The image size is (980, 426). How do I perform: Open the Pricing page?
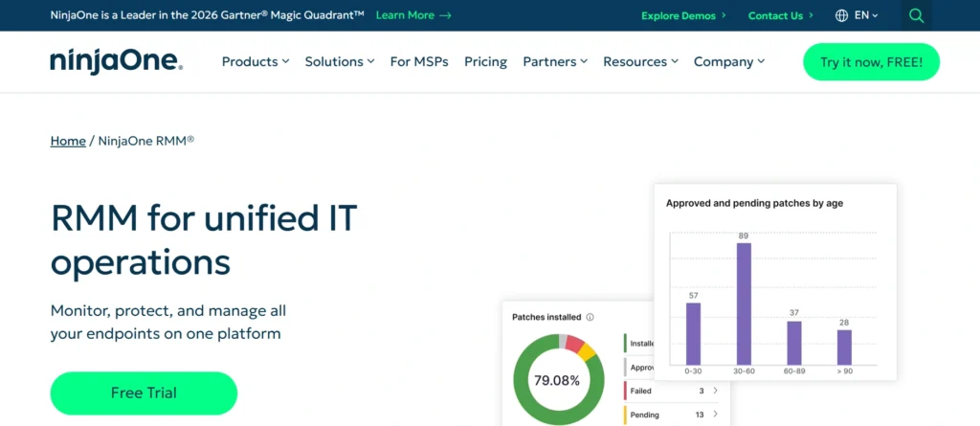tap(485, 61)
